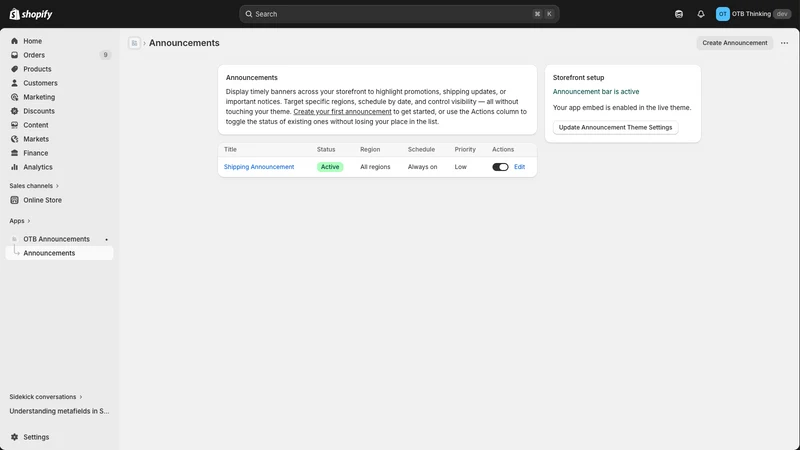The height and width of the screenshot is (450, 800).
Task: Click the Online Store storefront icon
Action: point(14,200)
